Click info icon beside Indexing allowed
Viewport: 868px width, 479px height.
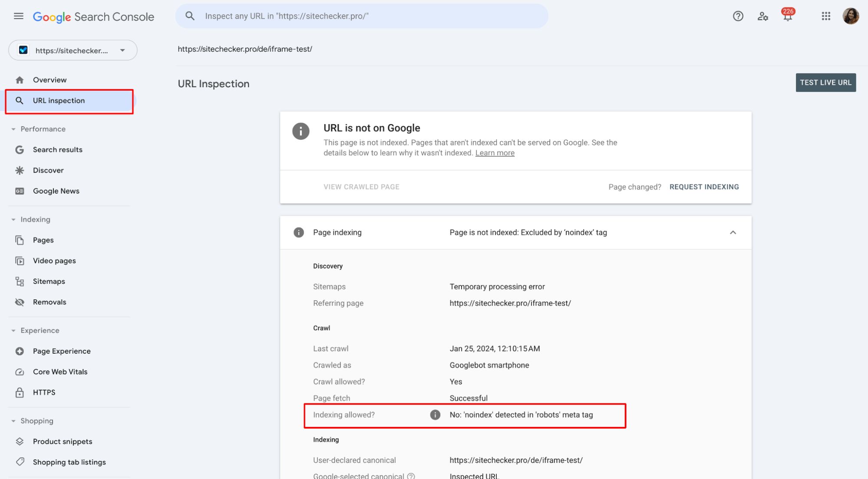tap(435, 415)
